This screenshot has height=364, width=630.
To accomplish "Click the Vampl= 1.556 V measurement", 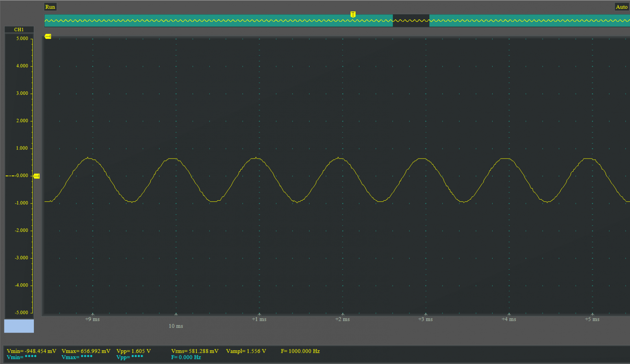I will (246, 351).
